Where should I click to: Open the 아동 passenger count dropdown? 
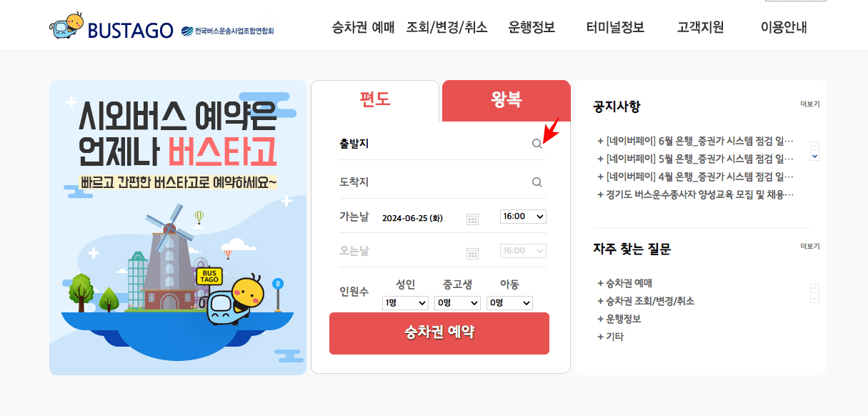[x=510, y=303]
